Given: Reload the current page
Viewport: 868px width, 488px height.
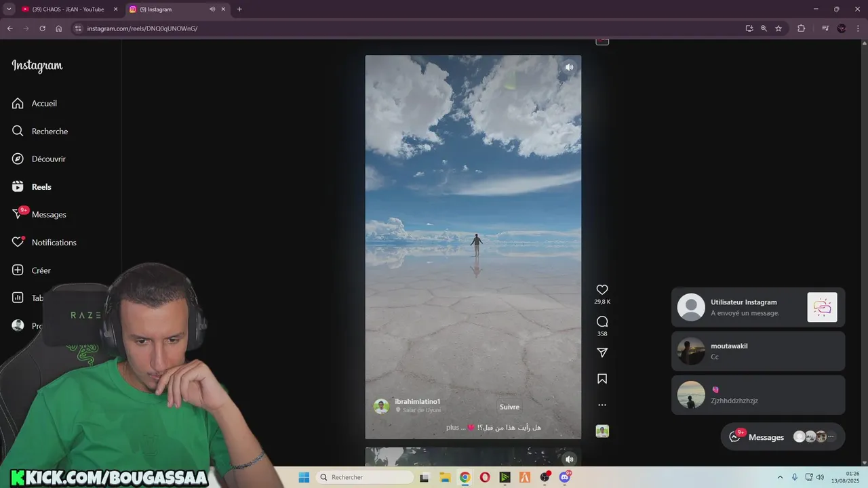Looking at the screenshot, I should [42, 28].
